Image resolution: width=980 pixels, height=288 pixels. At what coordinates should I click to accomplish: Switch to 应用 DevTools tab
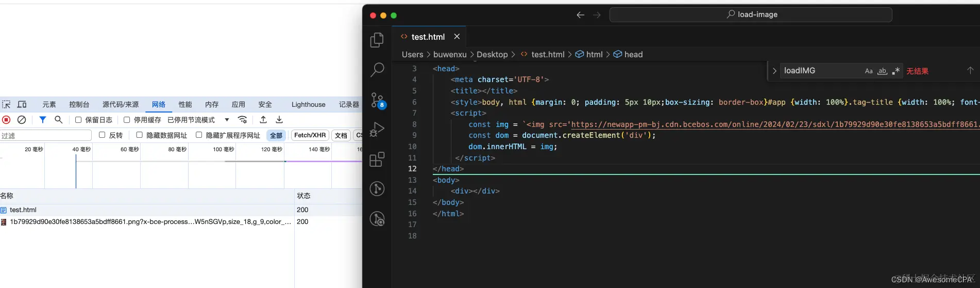pos(239,104)
